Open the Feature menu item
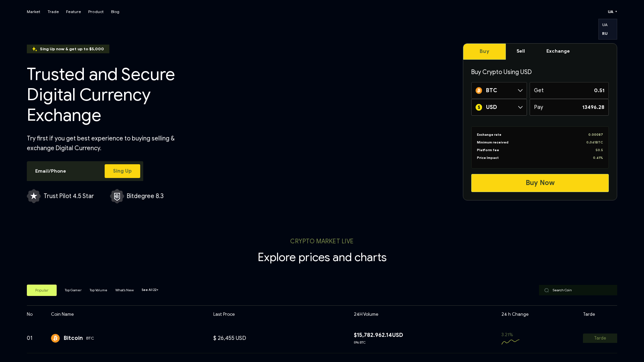Screen dimensions: 644x362 (x=73, y=12)
